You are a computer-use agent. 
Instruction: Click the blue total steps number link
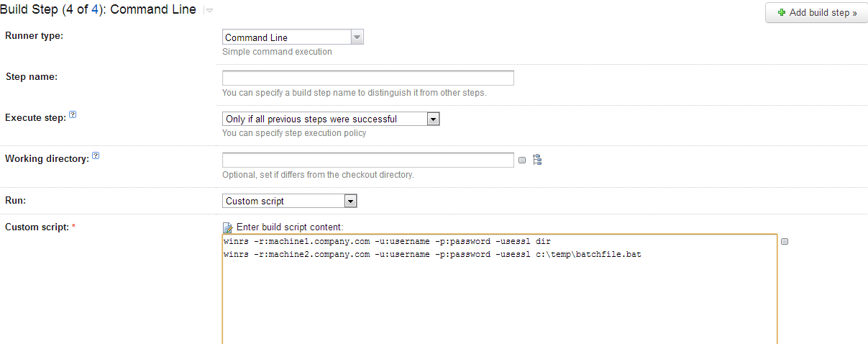[94, 10]
